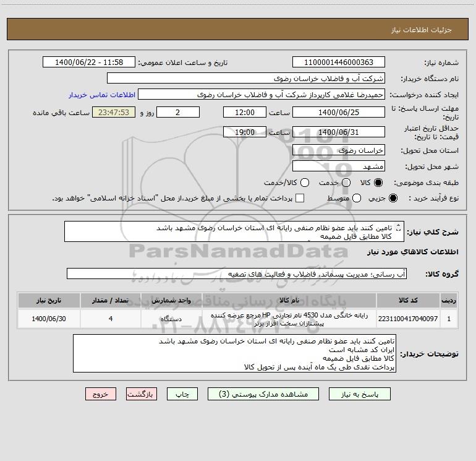Click the واحد شمارش column header
The height and width of the screenshot is (461, 476).
pyautogui.click(x=171, y=300)
